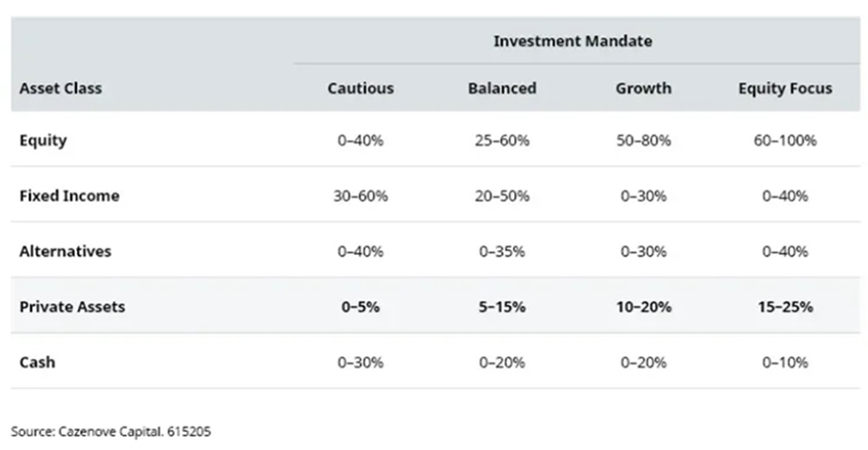
Task: Click the Equity Focus column header
Action: [785, 88]
